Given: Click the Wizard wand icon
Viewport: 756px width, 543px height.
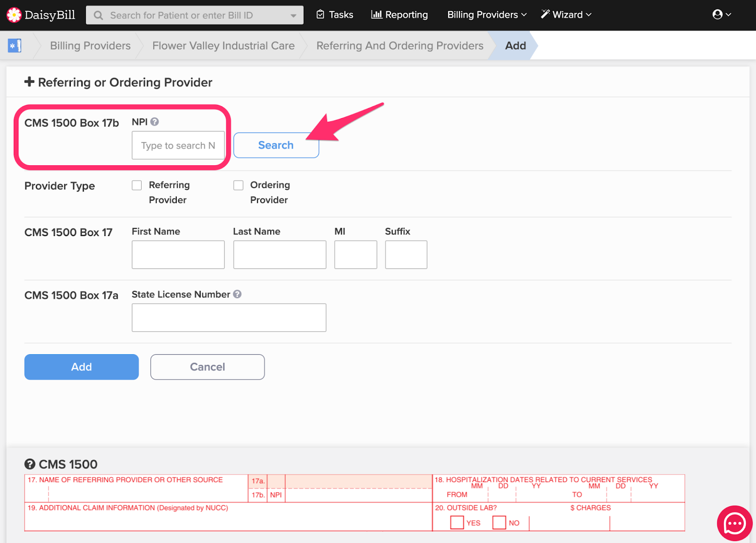Looking at the screenshot, I should (x=545, y=14).
